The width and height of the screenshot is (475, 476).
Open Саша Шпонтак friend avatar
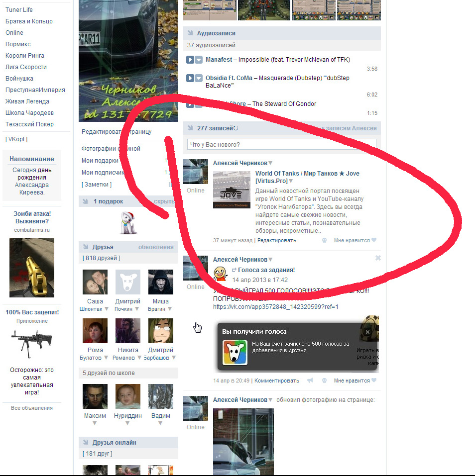[x=95, y=282]
